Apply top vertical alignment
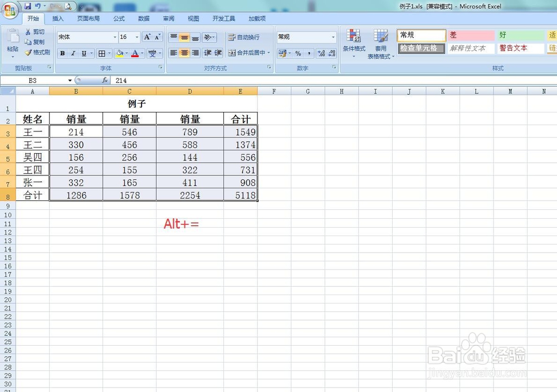 173,37
